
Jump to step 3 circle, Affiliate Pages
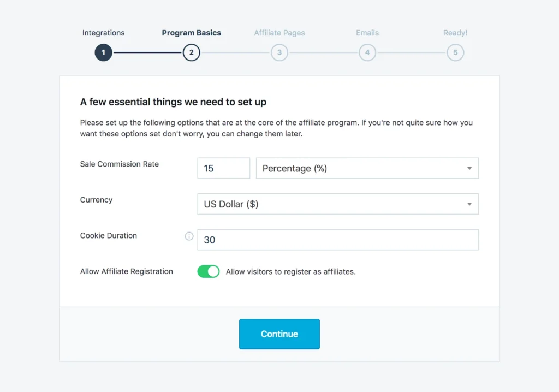click(279, 53)
